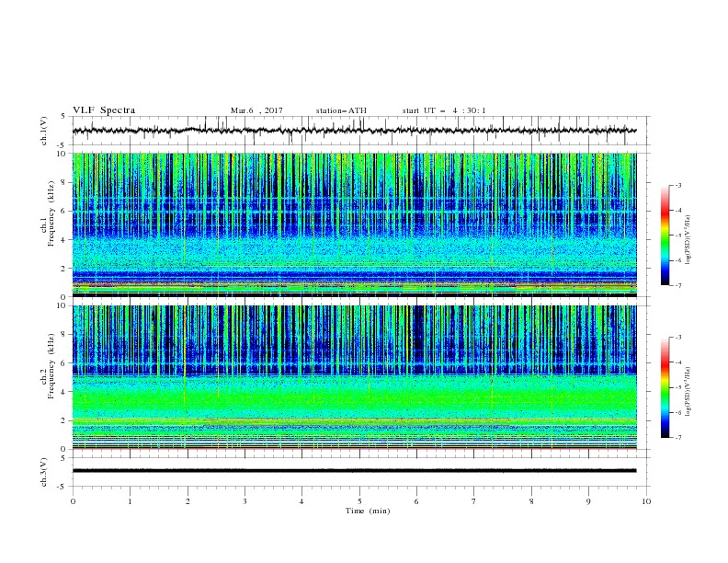
Task: Click the "-3" tick on the ch.1 colorbar
Action: [677, 185]
